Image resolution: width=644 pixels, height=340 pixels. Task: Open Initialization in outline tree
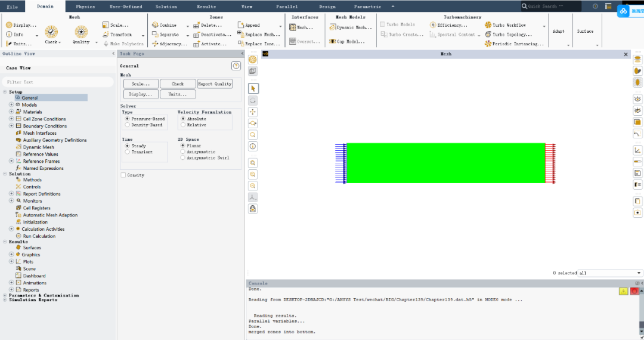[x=35, y=222]
